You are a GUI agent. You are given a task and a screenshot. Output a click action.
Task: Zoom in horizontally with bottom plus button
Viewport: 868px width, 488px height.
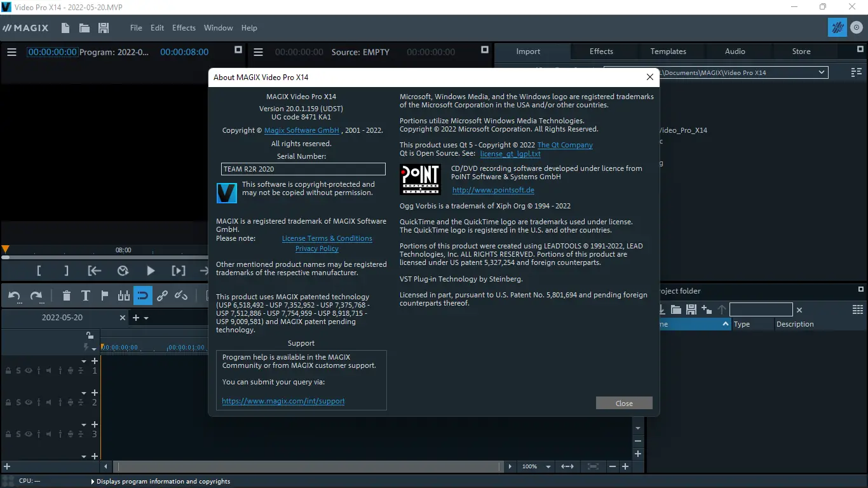coord(625,466)
